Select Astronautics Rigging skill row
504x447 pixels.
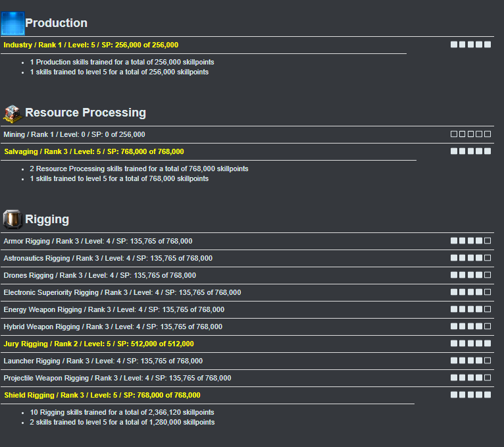[108, 258]
